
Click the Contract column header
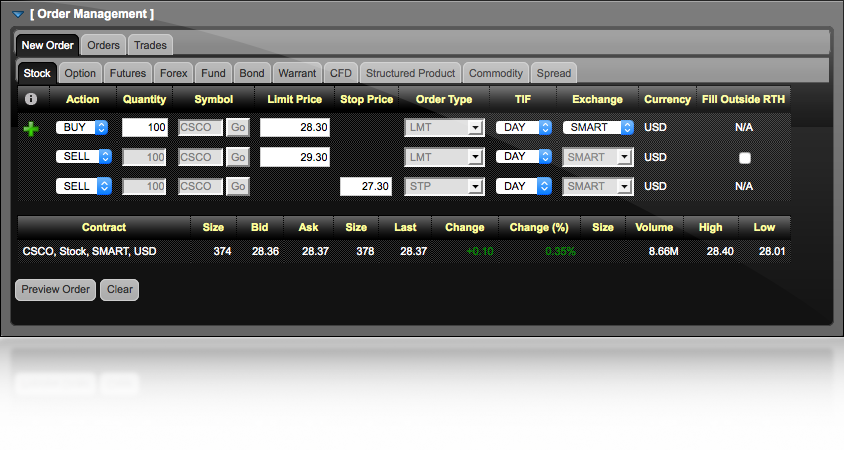104,227
